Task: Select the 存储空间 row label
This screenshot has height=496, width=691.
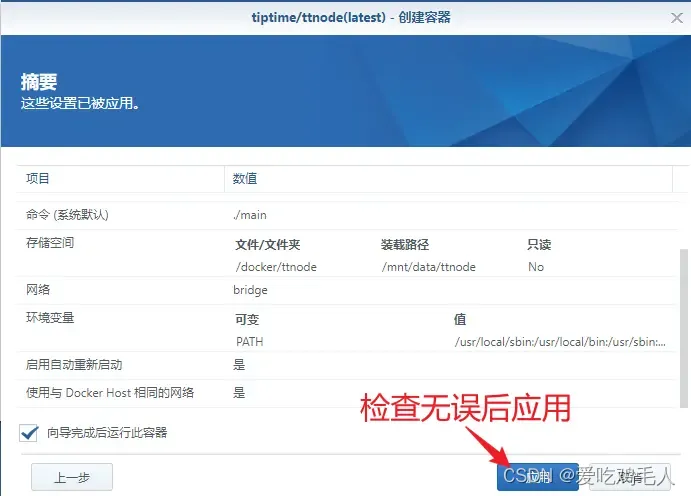Action: coord(50,243)
